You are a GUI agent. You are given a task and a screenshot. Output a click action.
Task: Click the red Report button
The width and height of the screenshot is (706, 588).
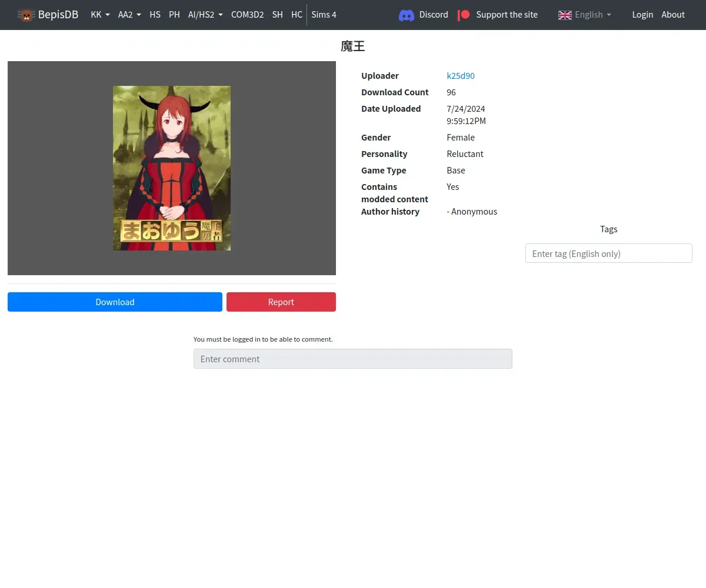tap(281, 302)
